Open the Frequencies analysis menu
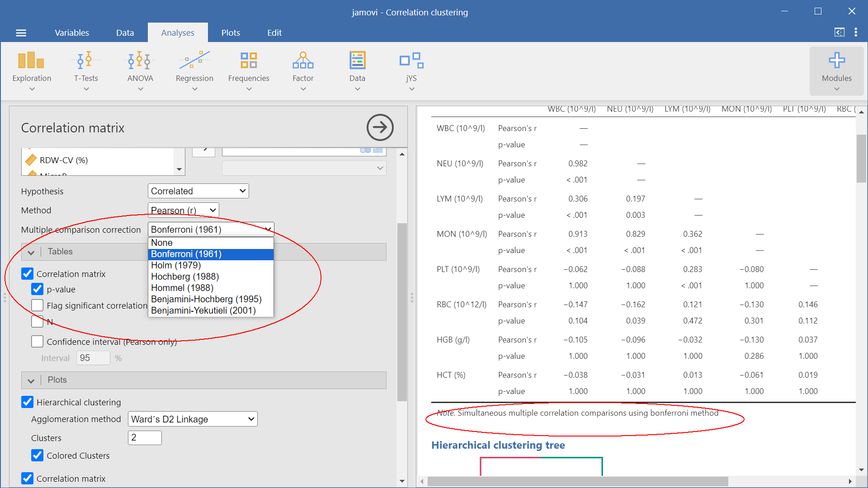868x488 pixels. (x=249, y=70)
